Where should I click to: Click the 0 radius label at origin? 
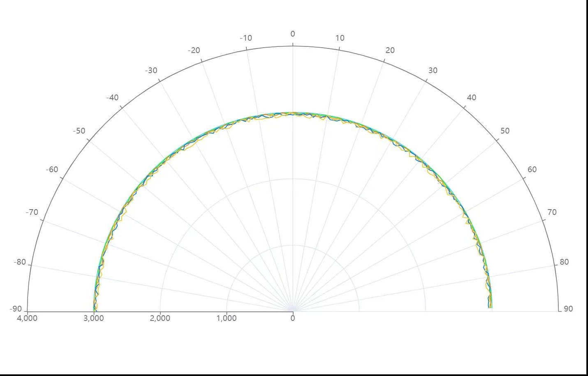tap(292, 318)
